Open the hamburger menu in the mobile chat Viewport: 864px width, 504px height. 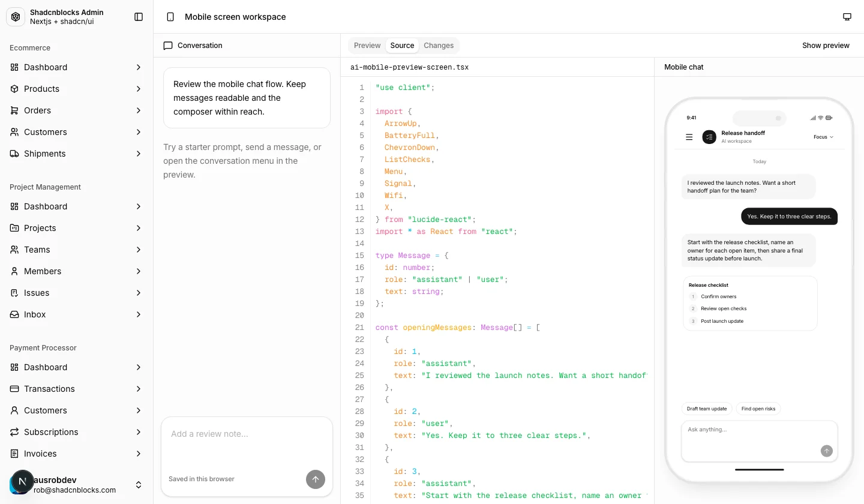pyautogui.click(x=689, y=137)
